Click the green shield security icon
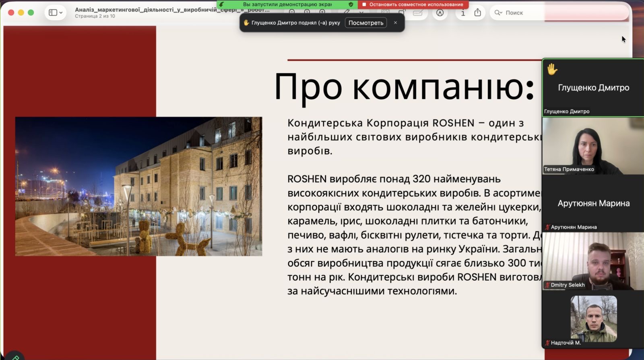The image size is (644, 360). click(x=351, y=4)
